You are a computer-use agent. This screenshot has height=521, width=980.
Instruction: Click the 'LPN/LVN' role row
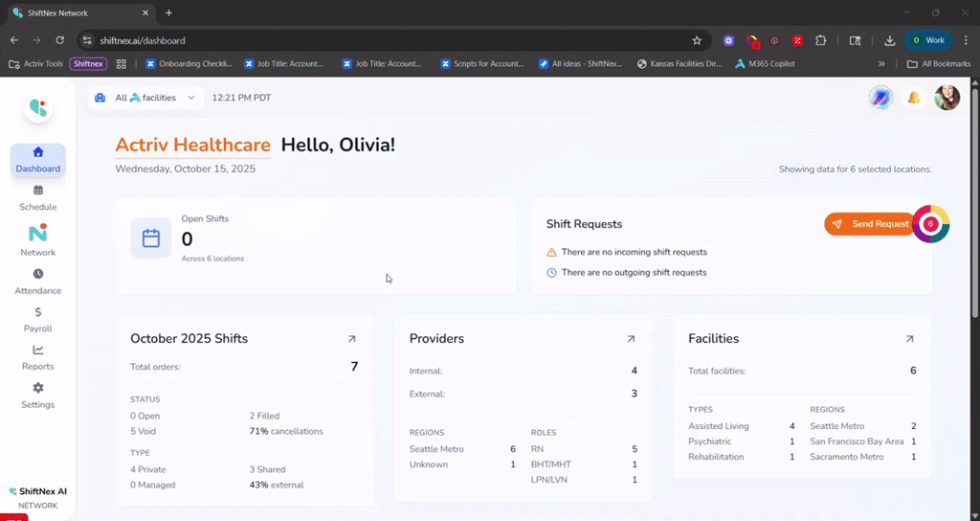pos(584,480)
